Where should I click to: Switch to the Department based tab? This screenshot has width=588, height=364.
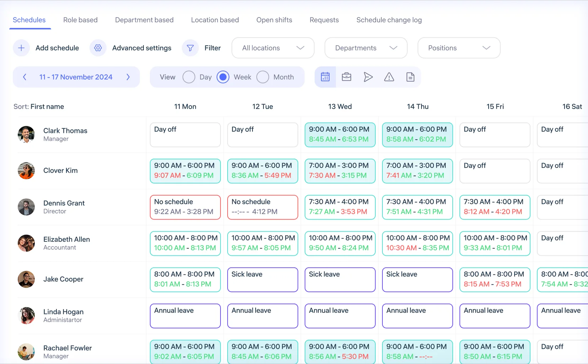(x=144, y=20)
